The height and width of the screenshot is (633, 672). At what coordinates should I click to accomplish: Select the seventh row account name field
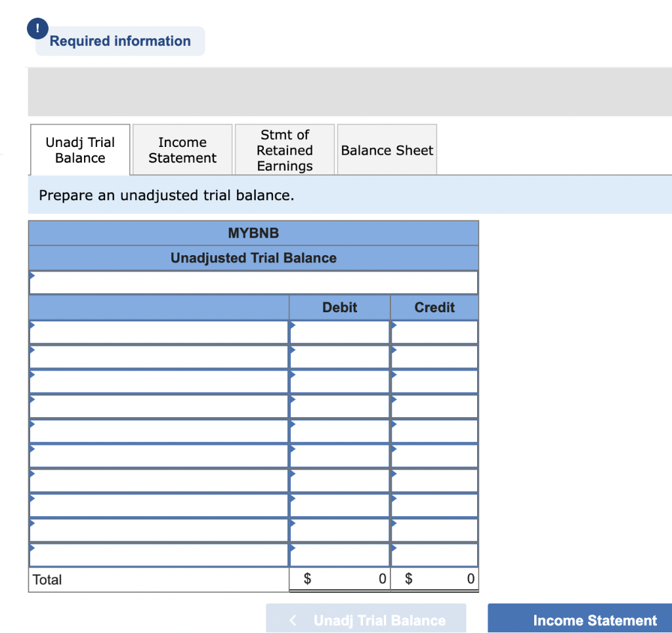click(x=159, y=481)
